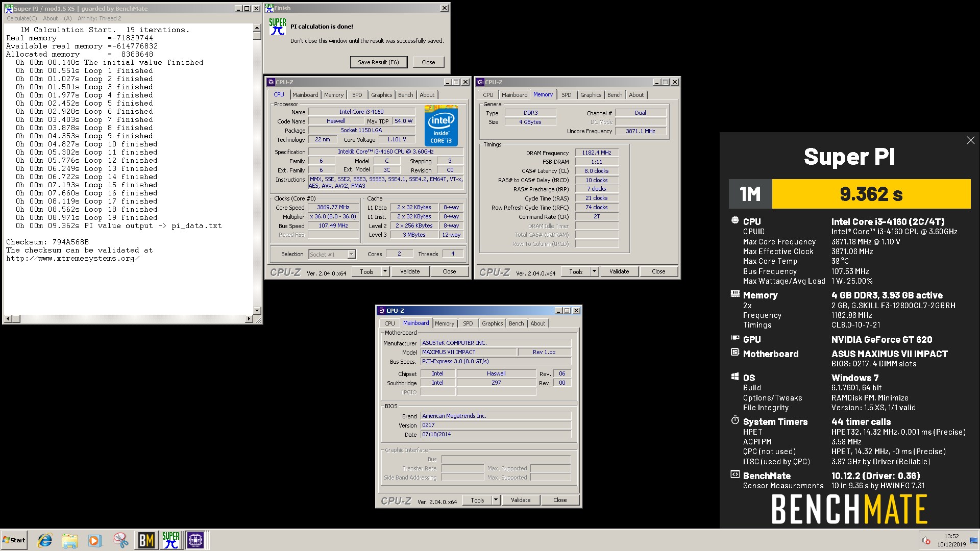The height and width of the screenshot is (551, 980).
Task: Select Memory tab in CPU-Z Mainboard window
Action: click(445, 323)
